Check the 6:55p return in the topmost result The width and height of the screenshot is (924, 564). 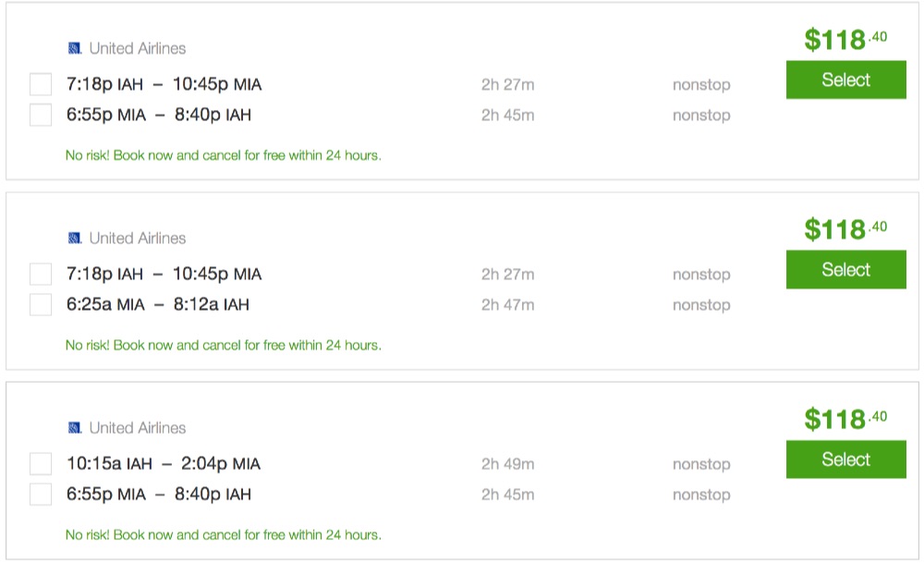click(x=41, y=116)
